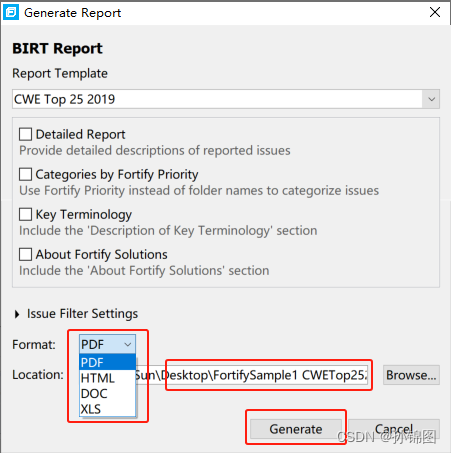Click the Report Template label
The height and width of the screenshot is (453, 451).
60,73
